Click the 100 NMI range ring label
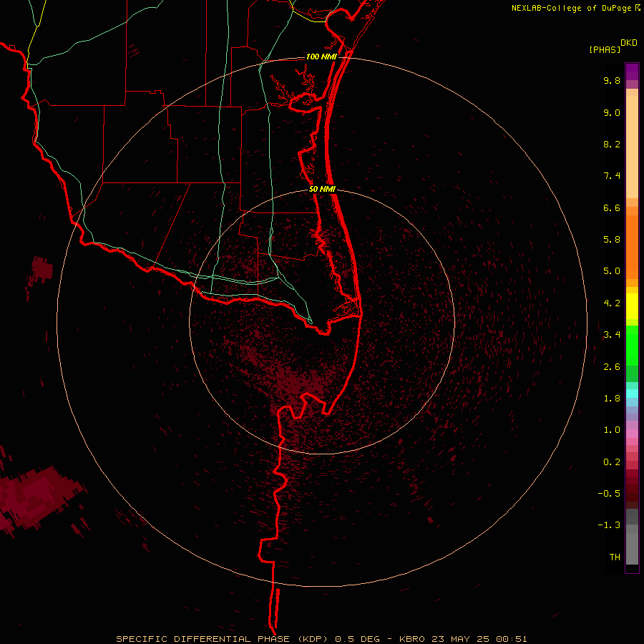Screen dimensions: 644x644 click(x=321, y=57)
